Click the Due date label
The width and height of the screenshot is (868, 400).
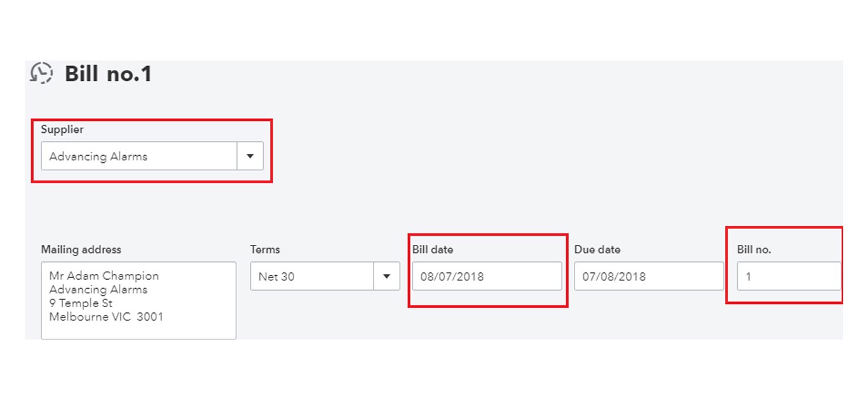tap(597, 249)
